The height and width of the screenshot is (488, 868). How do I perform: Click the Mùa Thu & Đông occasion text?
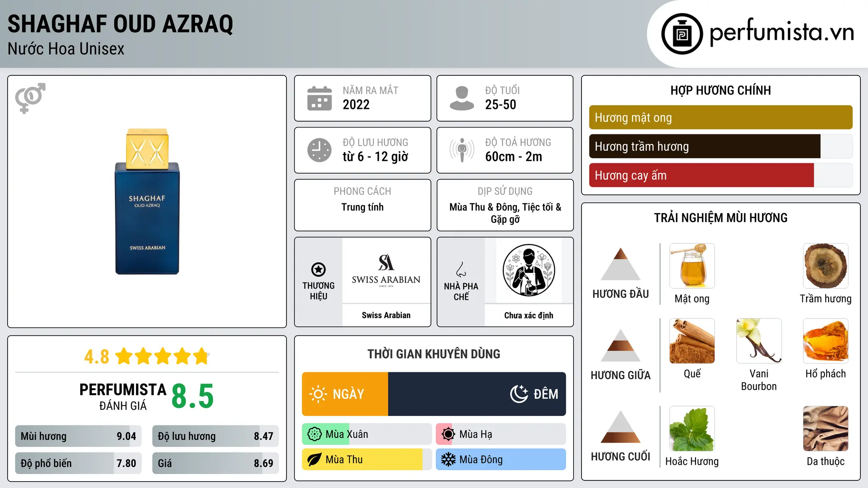(505, 213)
